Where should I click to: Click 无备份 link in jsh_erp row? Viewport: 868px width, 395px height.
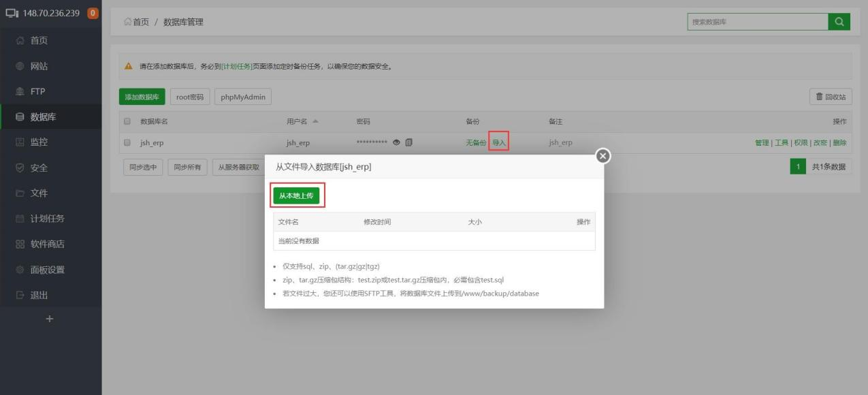coord(476,142)
